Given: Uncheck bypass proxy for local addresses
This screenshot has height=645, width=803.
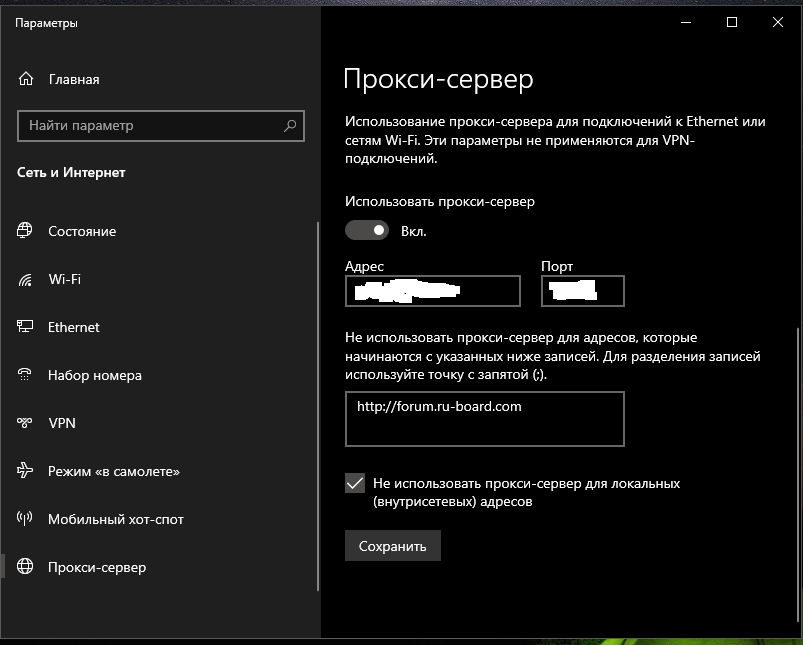Looking at the screenshot, I should point(355,484).
